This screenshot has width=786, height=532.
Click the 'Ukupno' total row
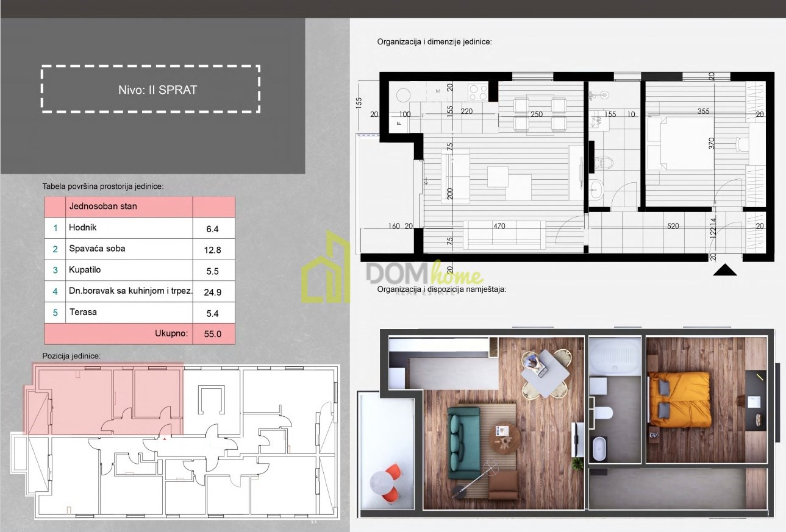140,334
